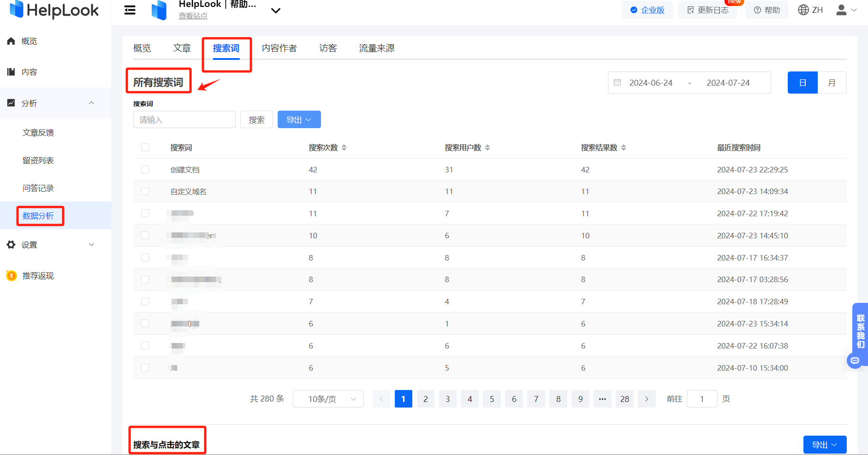The height and width of the screenshot is (455, 868).
Task: Tick checkbox for 创建文档 row
Action: [x=145, y=170]
